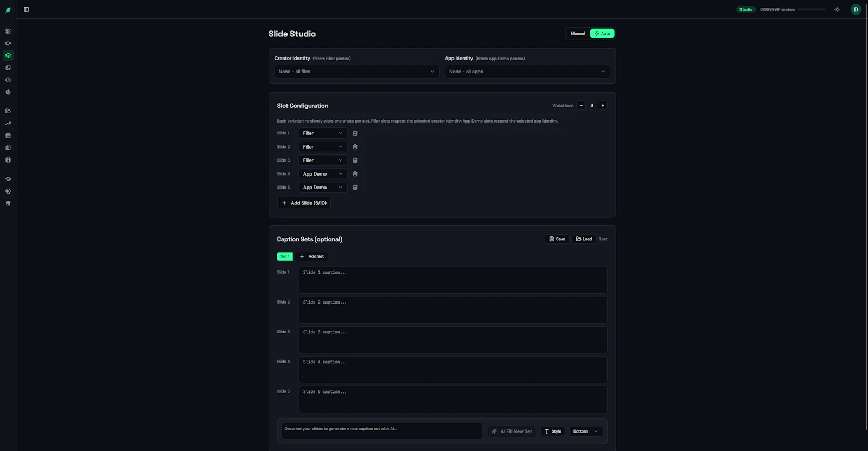Open the gear settings icon in sidebar

[x=8, y=92]
